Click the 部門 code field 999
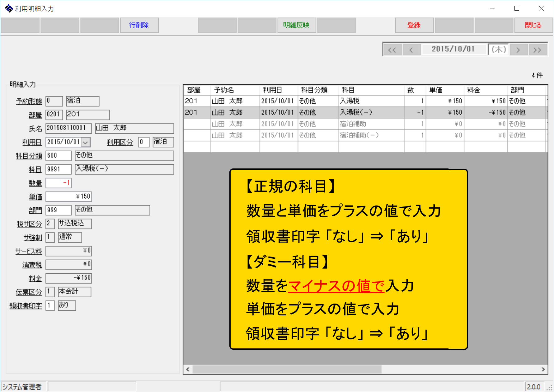Image resolution: width=554 pixels, height=392 pixels. coord(59,210)
